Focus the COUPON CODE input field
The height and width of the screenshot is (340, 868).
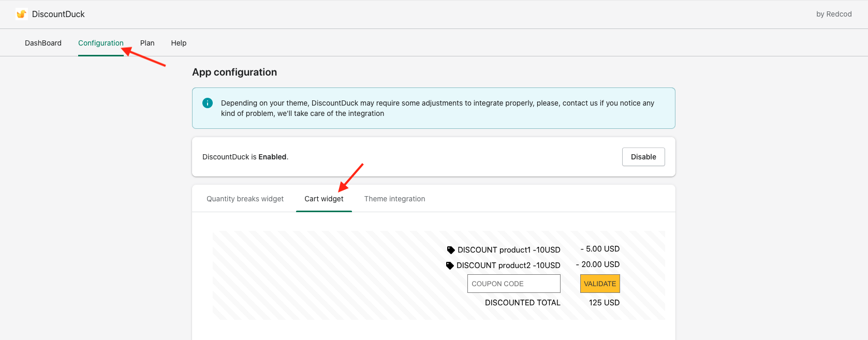click(x=513, y=284)
